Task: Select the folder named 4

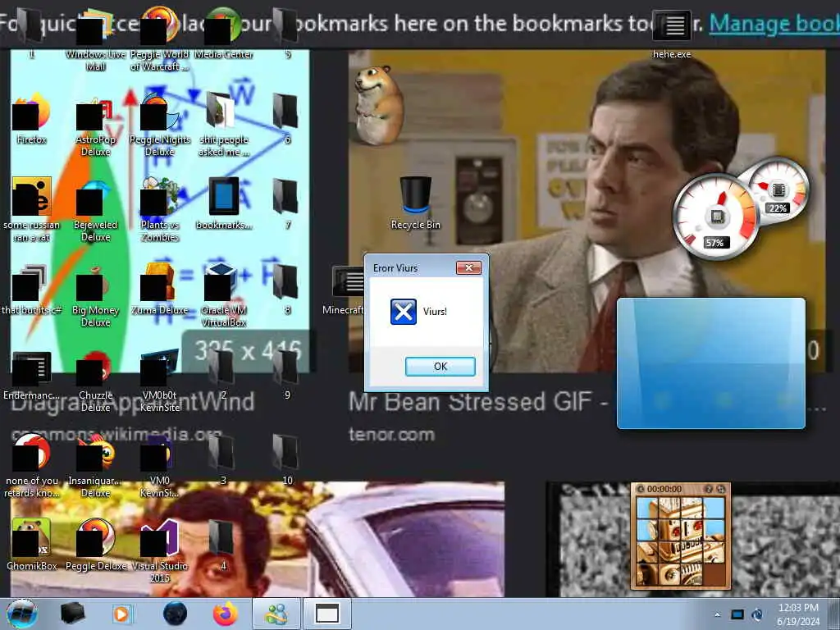Action: pos(223,546)
